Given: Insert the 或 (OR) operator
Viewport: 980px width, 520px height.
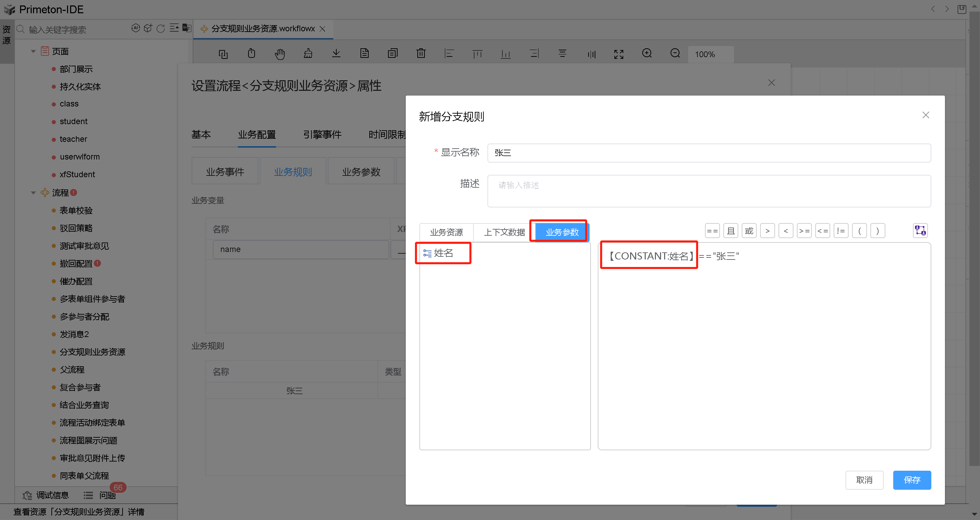Looking at the screenshot, I should (749, 231).
